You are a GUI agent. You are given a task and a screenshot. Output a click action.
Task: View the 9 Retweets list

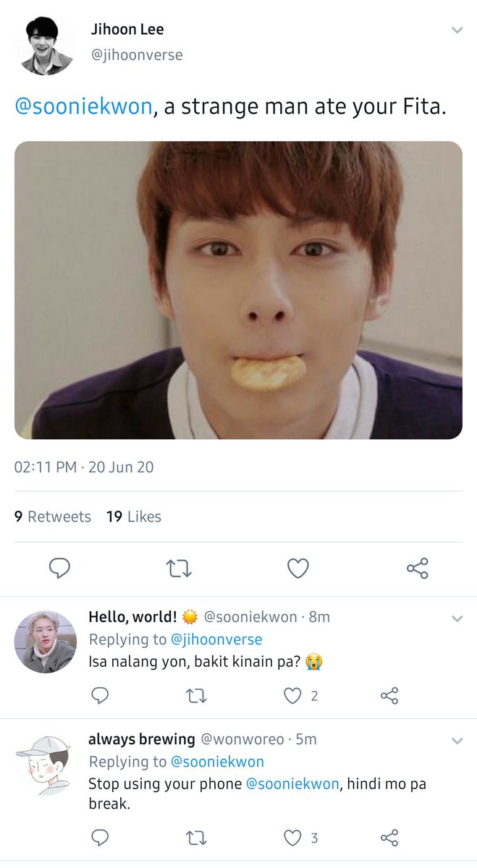pyautogui.click(x=53, y=516)
